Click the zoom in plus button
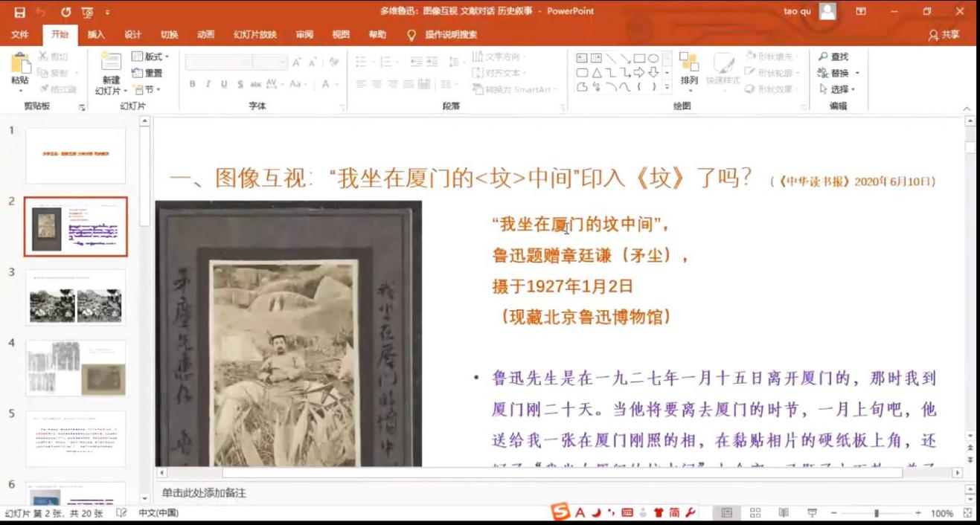This screenshot has width=980, height=525. tap(918, 513)
